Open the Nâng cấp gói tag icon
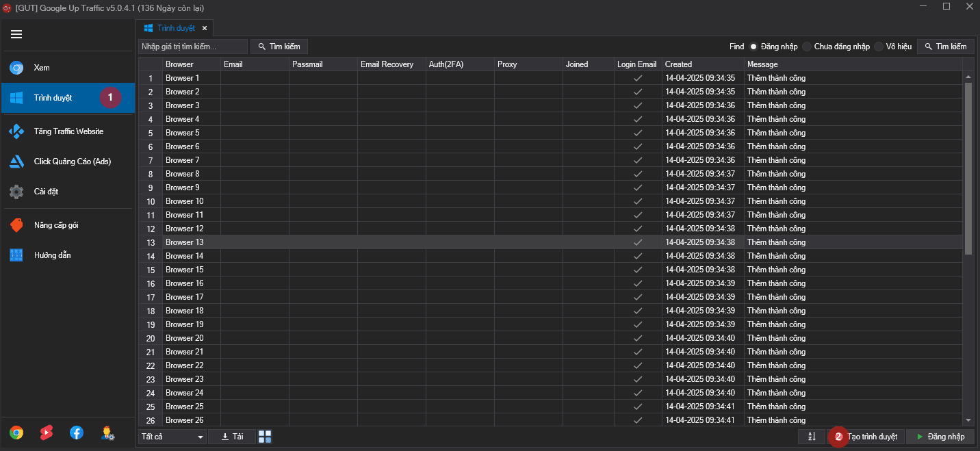Viewport: 980px width, 451px height. [x=16, y=225]
